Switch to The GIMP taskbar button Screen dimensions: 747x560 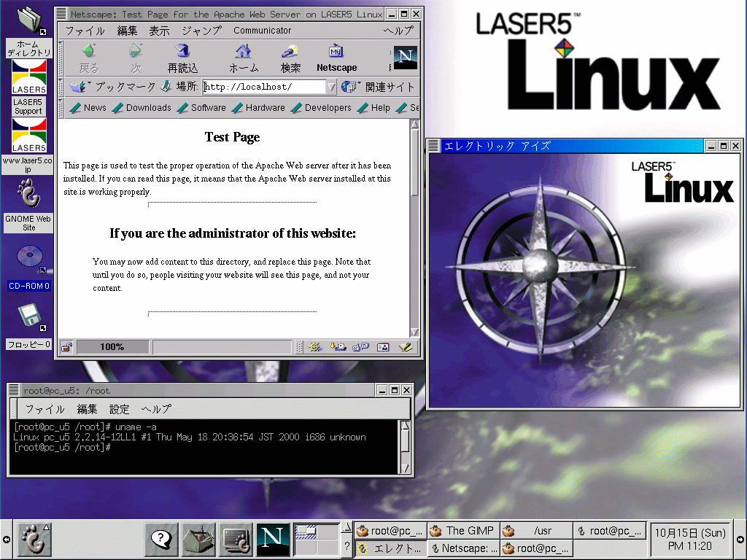pos(463,531)
